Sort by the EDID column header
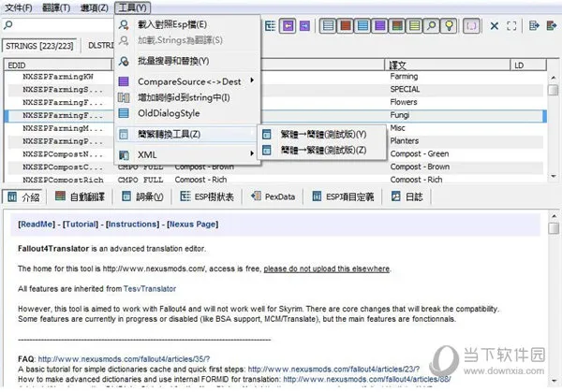 58,65
